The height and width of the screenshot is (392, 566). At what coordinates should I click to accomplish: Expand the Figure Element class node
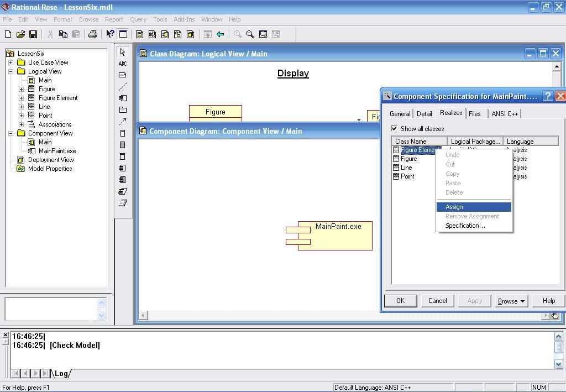[22, 98]
